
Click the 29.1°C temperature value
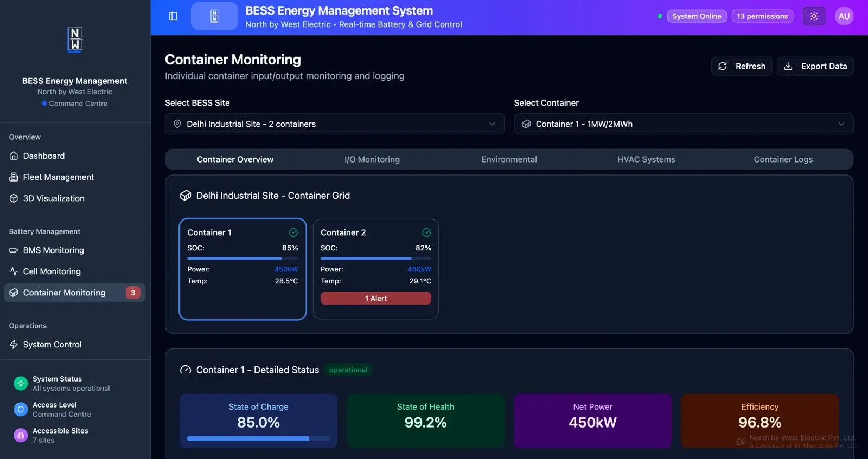pos(420,281)
